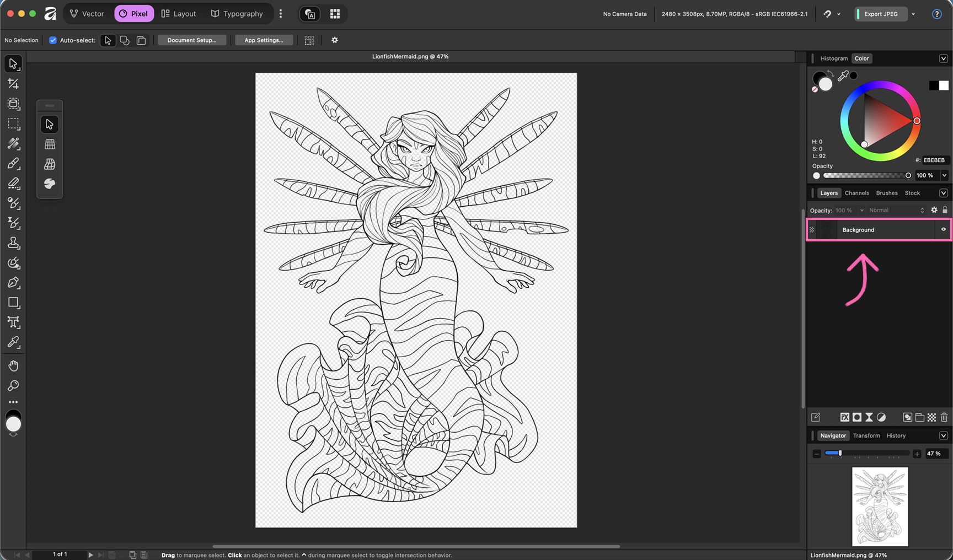Screen dimensions: 953x560
Task: Open the help question mark icon
Action: tap(936, 14)
